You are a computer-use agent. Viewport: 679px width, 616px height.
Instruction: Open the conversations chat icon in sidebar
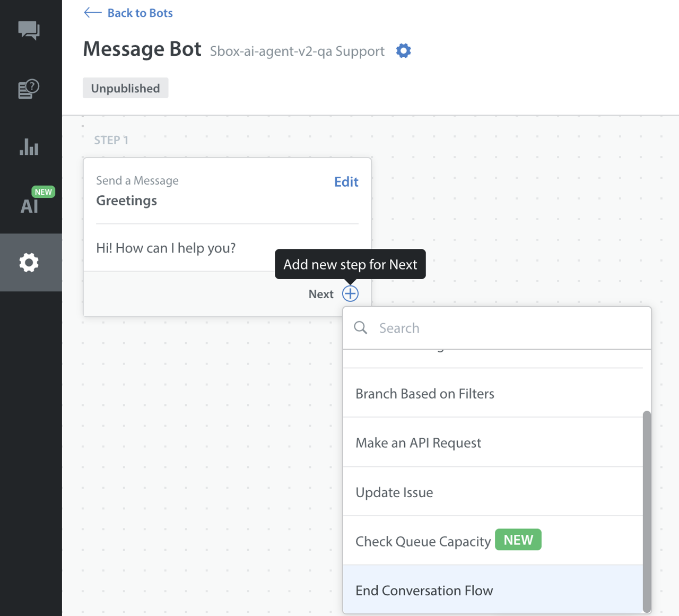click(x=29, y=30)
